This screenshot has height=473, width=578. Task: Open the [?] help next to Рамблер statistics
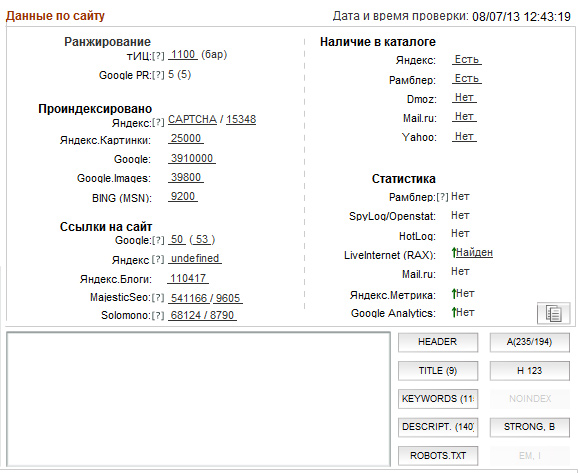pyautogui.click(x=442, y=197)
